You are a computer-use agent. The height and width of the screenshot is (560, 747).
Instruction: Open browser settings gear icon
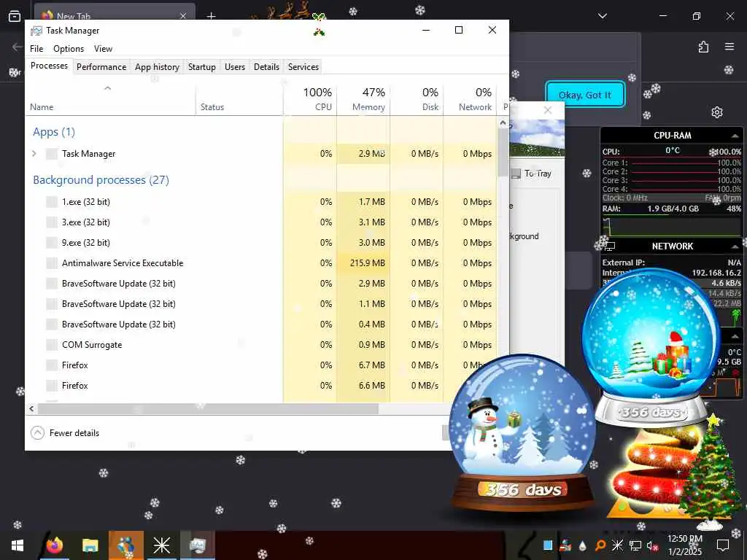pos(717,112)
